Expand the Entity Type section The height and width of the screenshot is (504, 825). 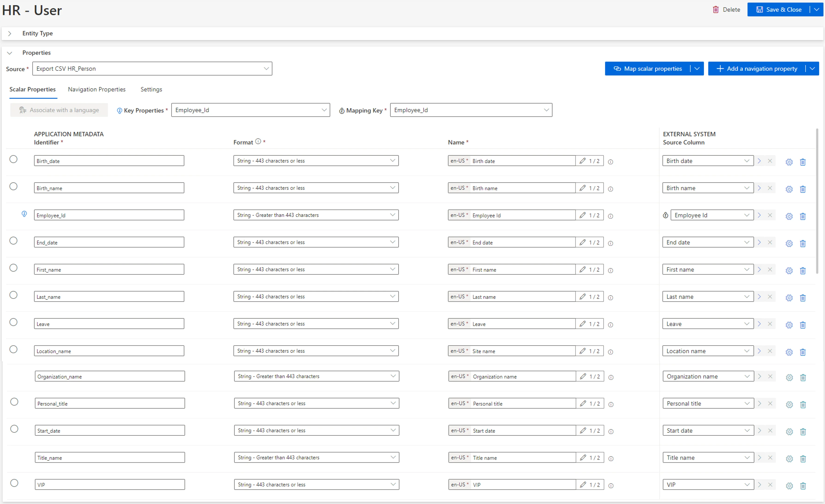(x=10, y=33)
